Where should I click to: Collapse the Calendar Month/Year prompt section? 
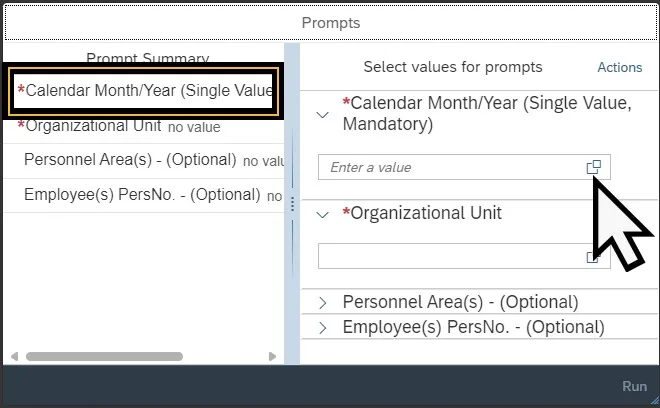(322, 114)
